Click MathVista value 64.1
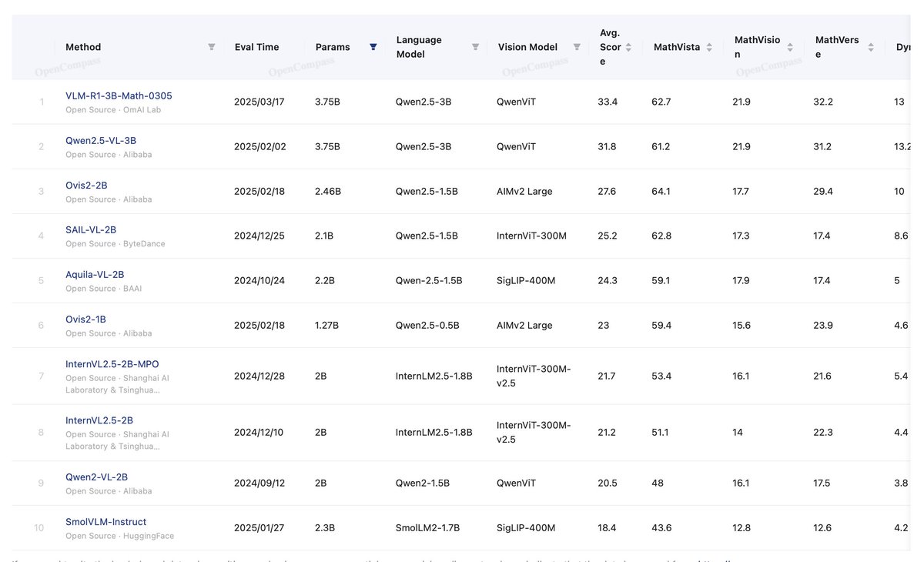 coord(661,192)
